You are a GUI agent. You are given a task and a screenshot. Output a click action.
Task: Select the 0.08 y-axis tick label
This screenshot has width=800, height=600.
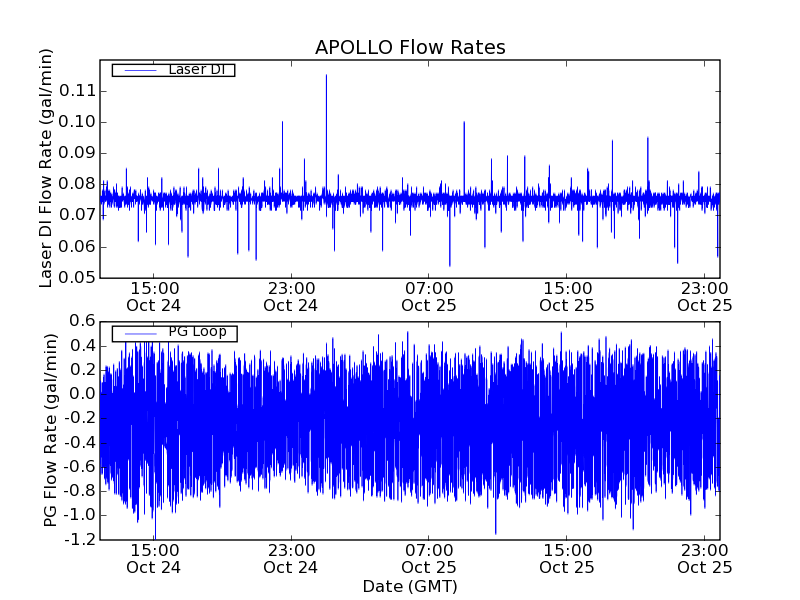click(x=77, y=184)
